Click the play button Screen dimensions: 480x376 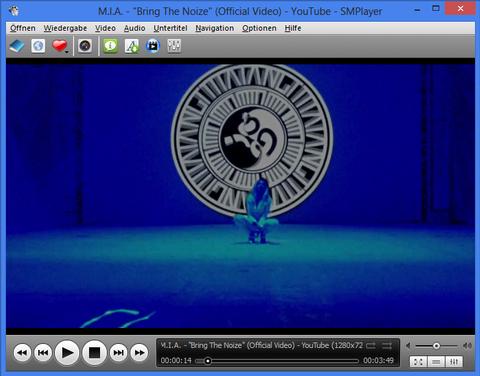(67, 353)
